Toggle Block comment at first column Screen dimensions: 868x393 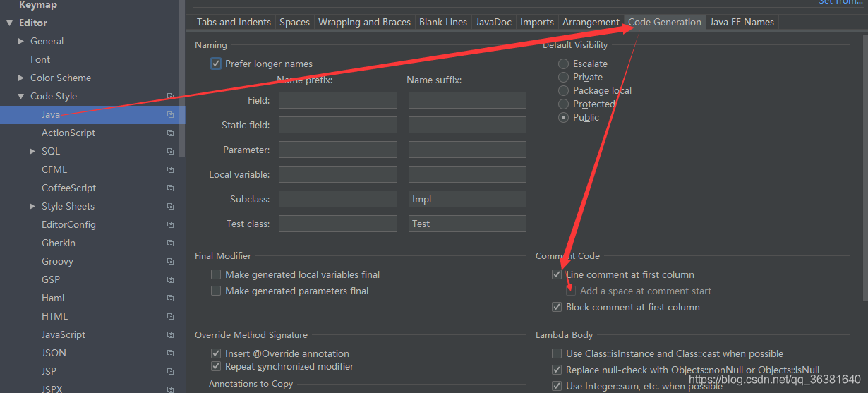click(557, 307)
